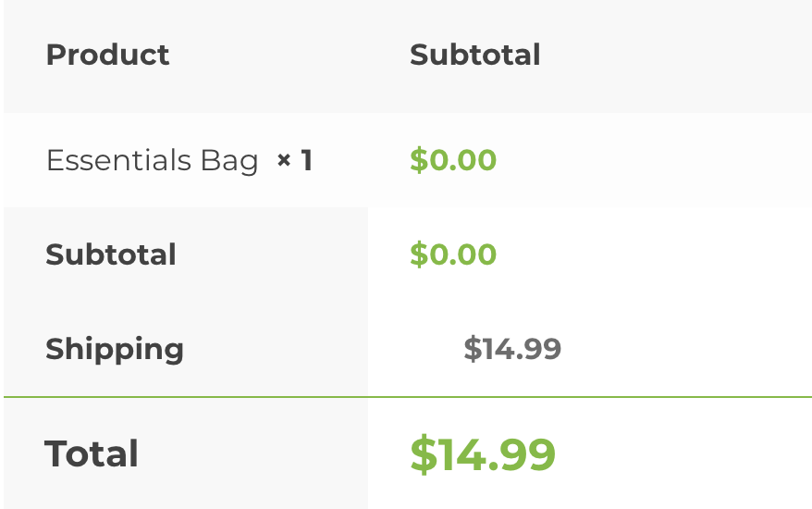Click the dollar sign in Essentials Bag price

tap(417, 160)
